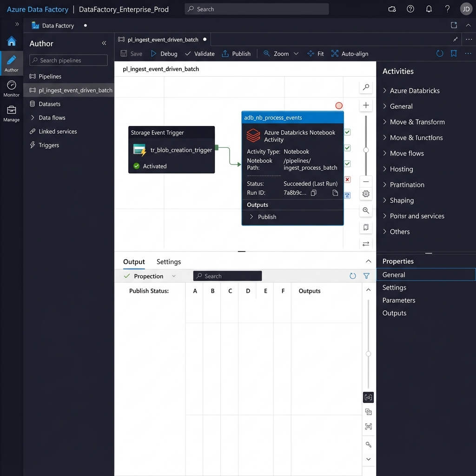Refresh using the toolbar refresh icon
The height and width of the screenshot is (476, 476).
click(440, 54)
